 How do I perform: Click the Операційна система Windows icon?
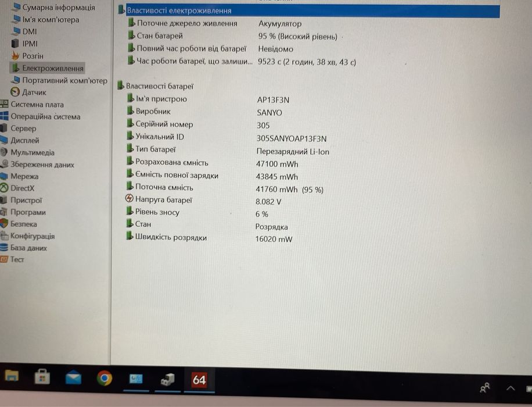(x=4, y=116)
